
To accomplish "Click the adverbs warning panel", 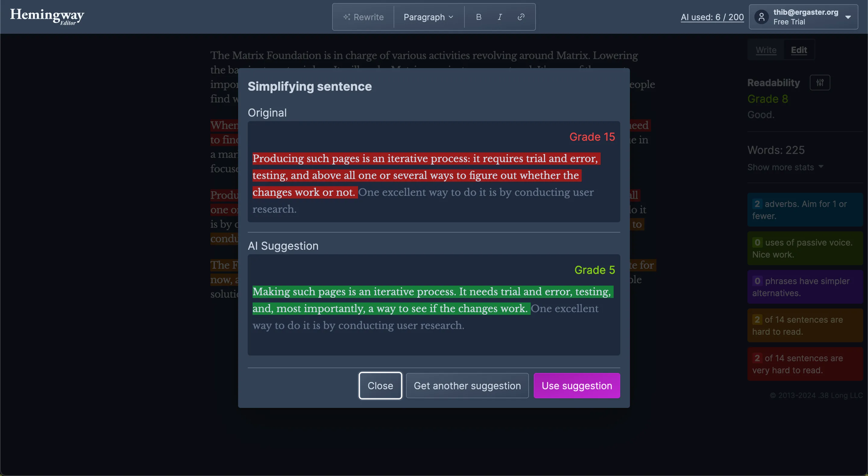I will pos(805,210).
